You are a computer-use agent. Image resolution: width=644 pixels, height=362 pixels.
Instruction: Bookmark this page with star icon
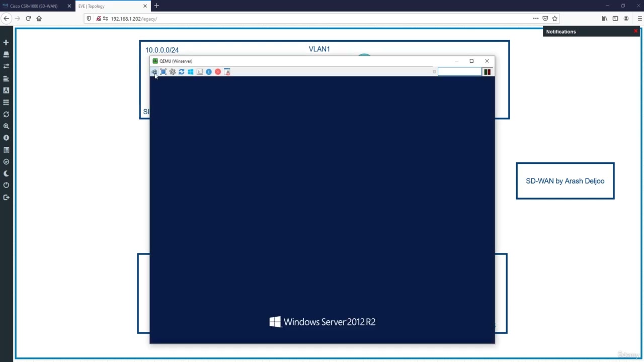click(554, 19)
